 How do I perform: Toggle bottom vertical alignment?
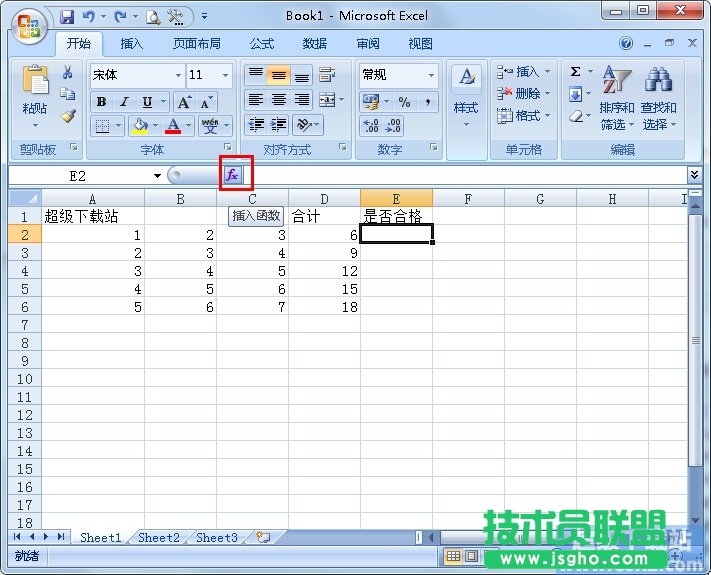[x=302, y=75]
